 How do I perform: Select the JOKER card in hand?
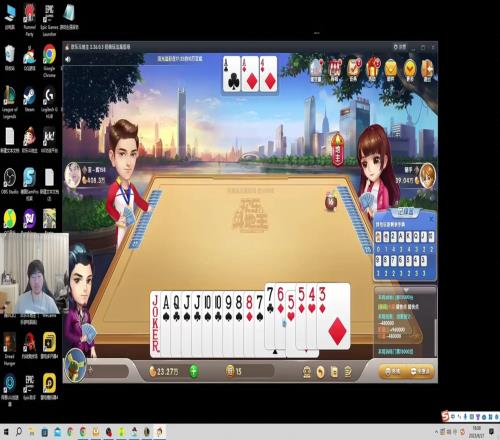(155, 324)
